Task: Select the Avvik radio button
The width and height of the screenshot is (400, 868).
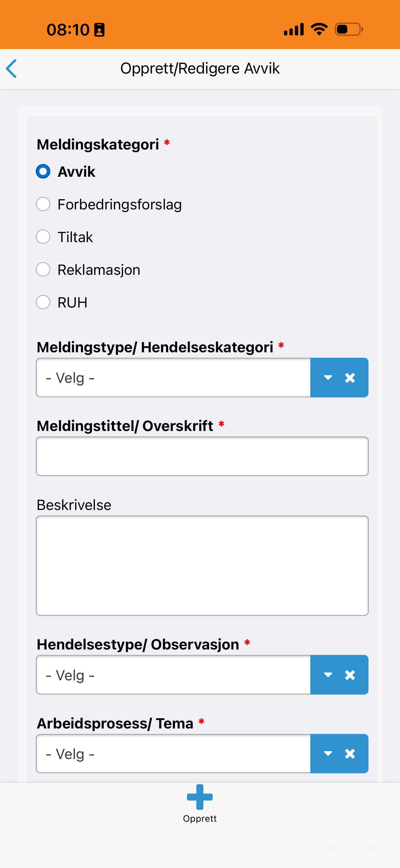Action: point(43,172)
